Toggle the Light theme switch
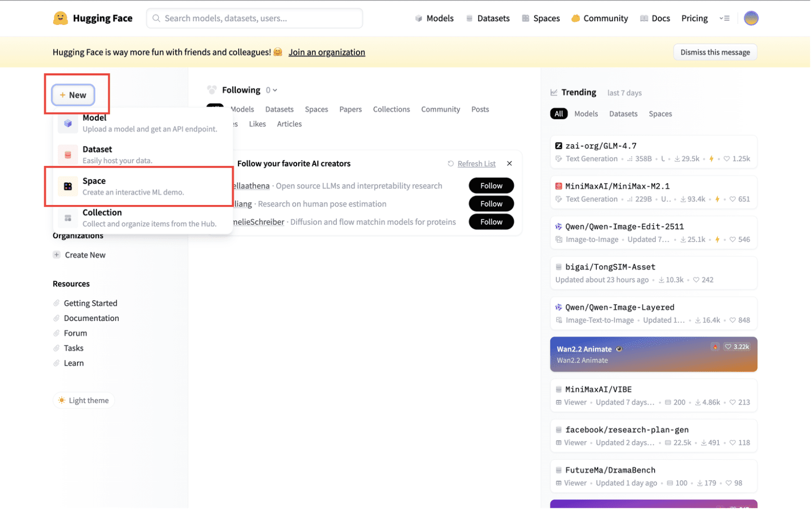This screenshot has width=812, height=515. pos(84,401)
